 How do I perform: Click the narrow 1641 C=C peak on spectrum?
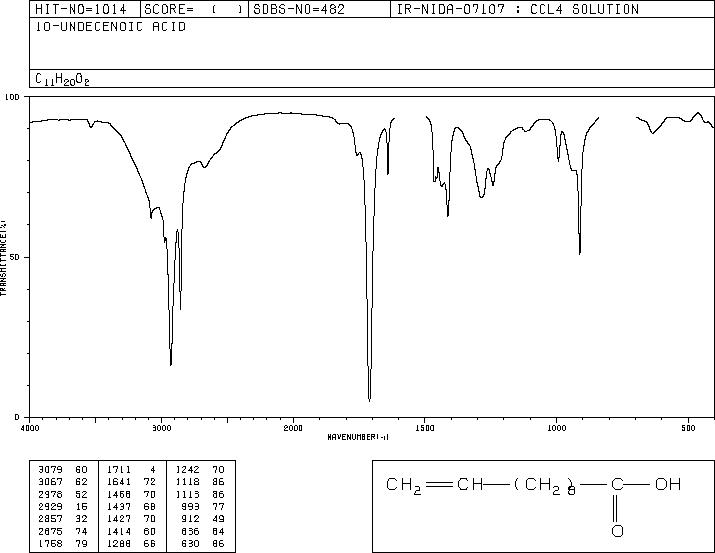[x=388, y=173]
